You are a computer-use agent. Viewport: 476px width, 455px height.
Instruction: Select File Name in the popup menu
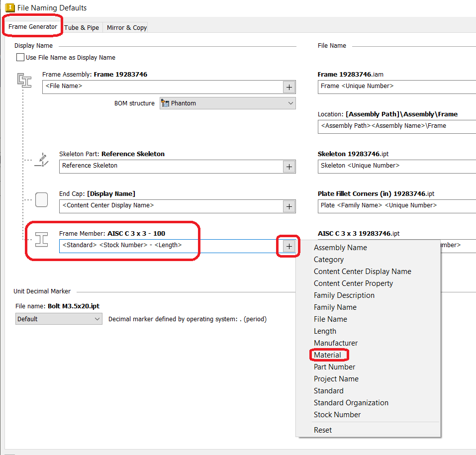pyautogui.click(x=330, y=319)
